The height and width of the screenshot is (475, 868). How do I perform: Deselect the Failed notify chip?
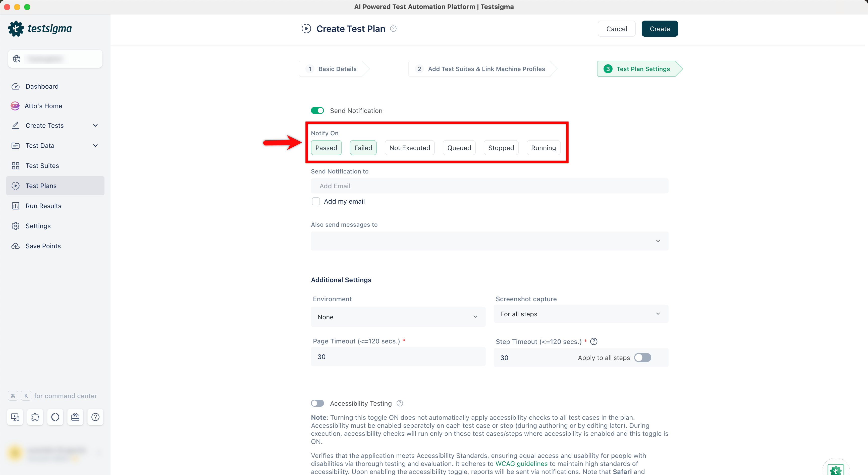coord(363,148)
